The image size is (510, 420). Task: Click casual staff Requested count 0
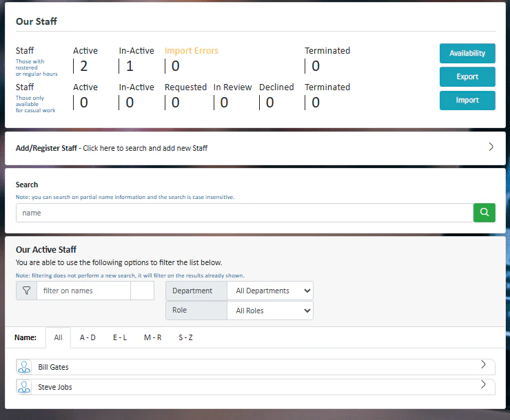point(175,103)
